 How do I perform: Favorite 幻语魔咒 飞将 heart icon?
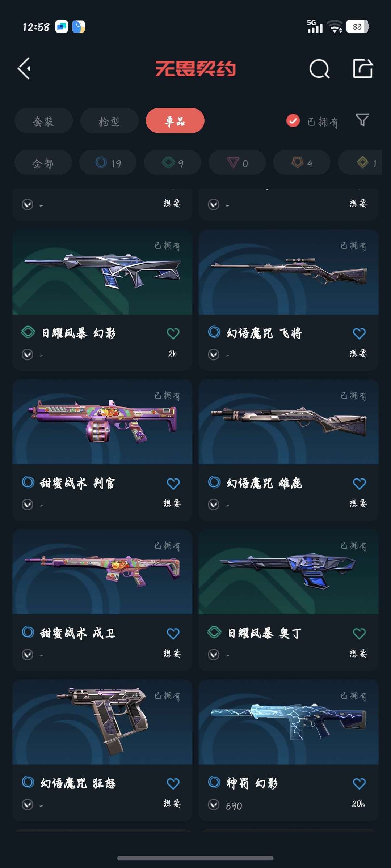359,333
